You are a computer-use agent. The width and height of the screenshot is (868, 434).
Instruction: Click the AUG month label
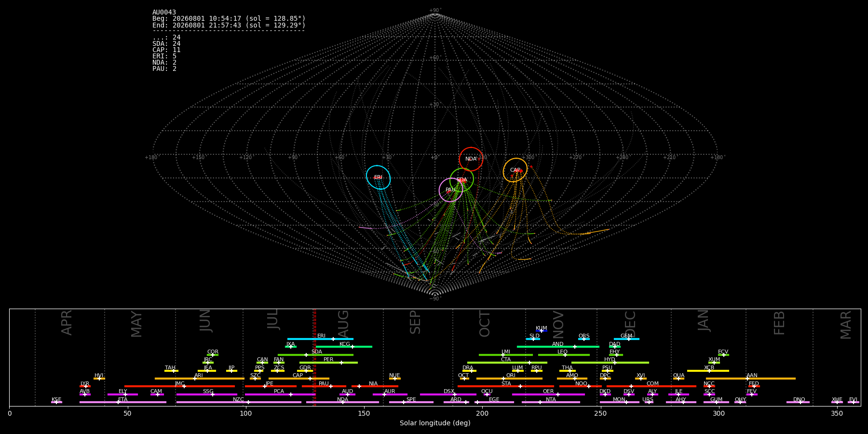point(343,324)
